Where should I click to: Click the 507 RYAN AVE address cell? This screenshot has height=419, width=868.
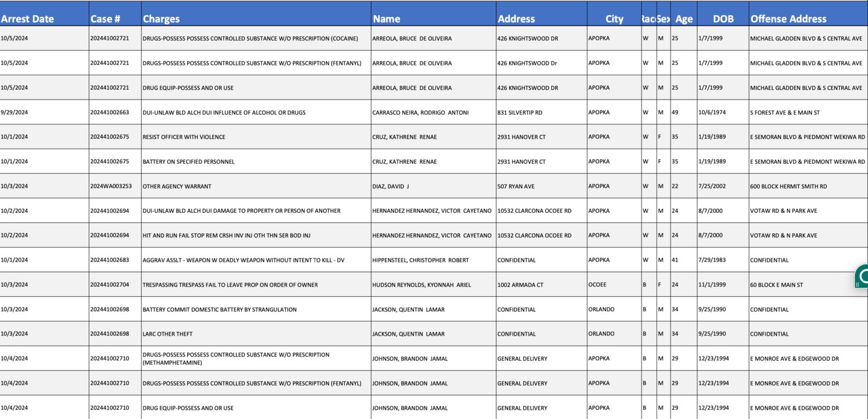[x=541, y=186]
